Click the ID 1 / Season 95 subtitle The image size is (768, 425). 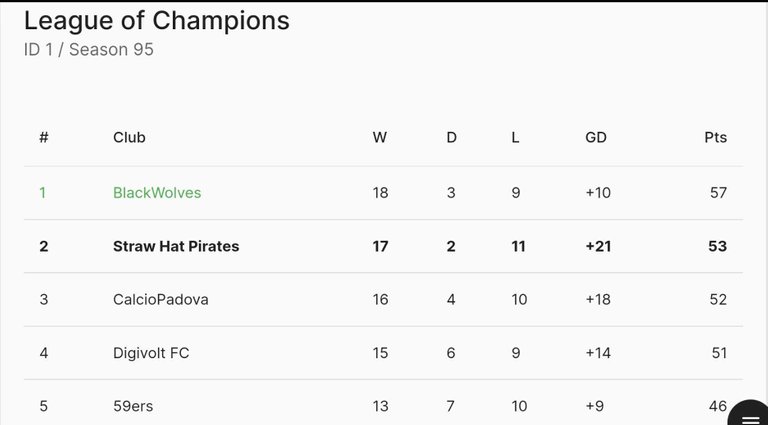[89, 49]
